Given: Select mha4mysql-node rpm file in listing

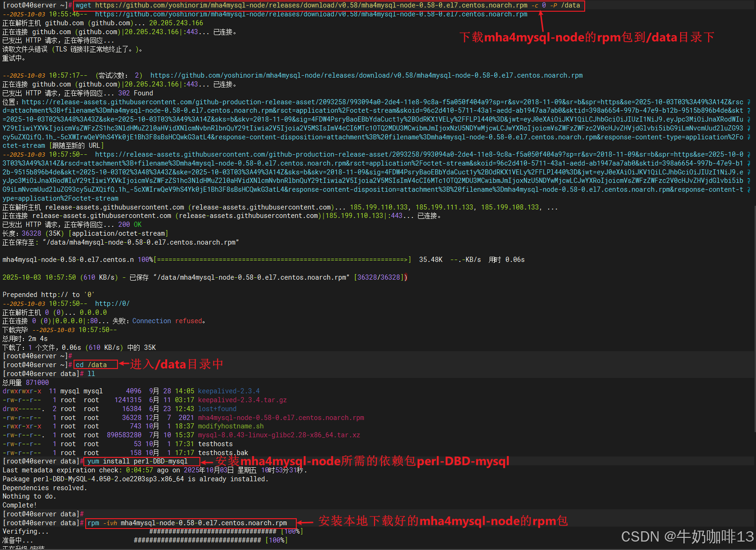Looking at the screenshot, I should pos(281,418).
